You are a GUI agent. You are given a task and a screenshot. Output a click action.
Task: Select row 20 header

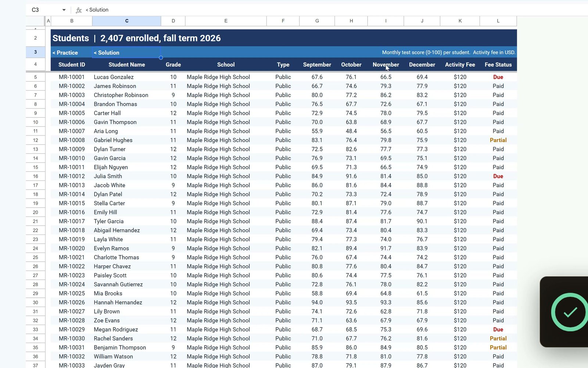coord(36,212)
